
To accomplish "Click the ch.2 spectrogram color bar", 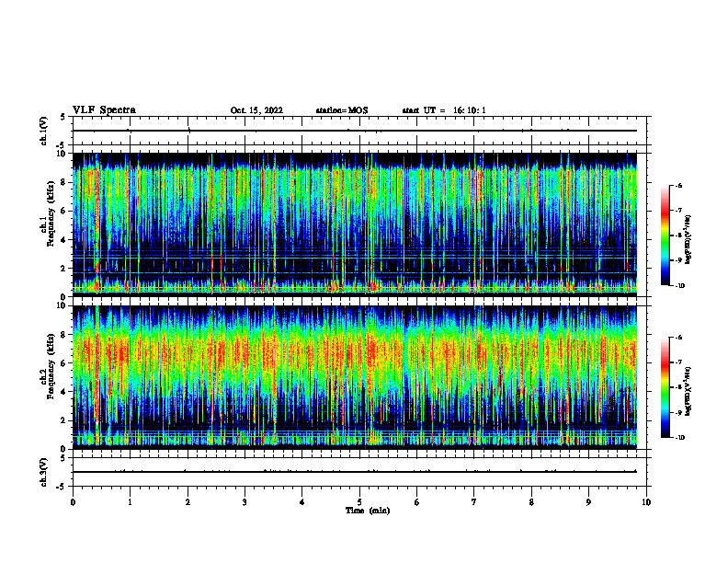I will [665, 387].
